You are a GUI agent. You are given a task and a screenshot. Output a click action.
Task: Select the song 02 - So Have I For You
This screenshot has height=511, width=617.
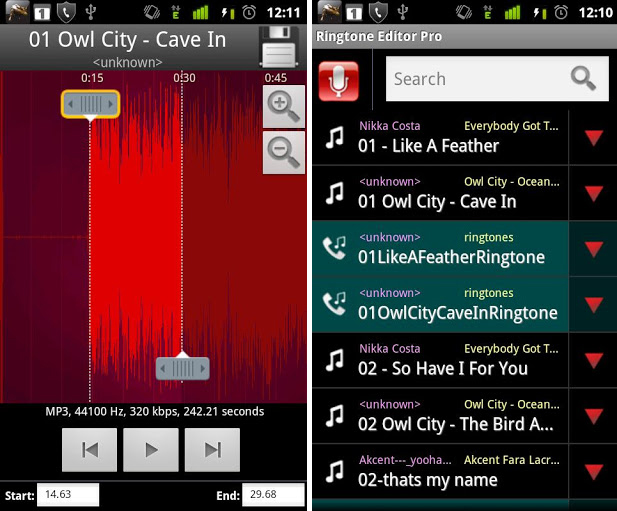click(x=441, y=360)
